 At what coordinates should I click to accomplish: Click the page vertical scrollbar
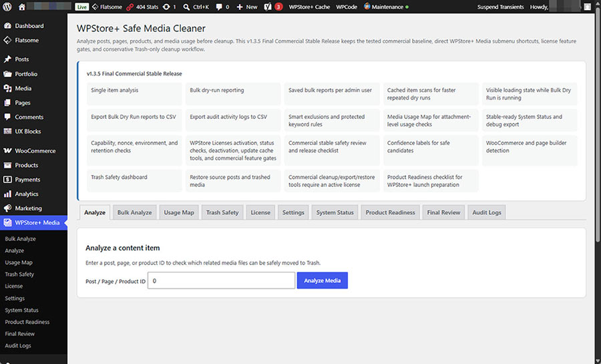click(x=598, y=126)
